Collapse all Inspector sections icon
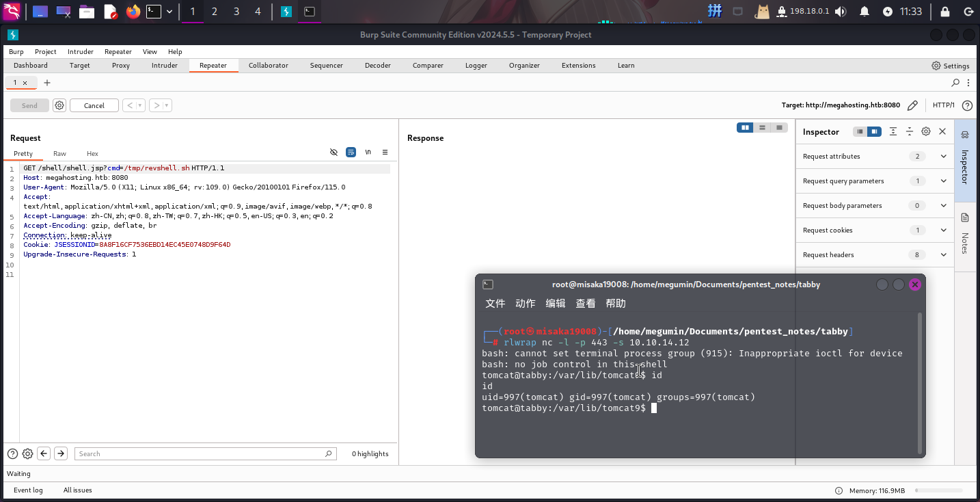 click(910, 131)
